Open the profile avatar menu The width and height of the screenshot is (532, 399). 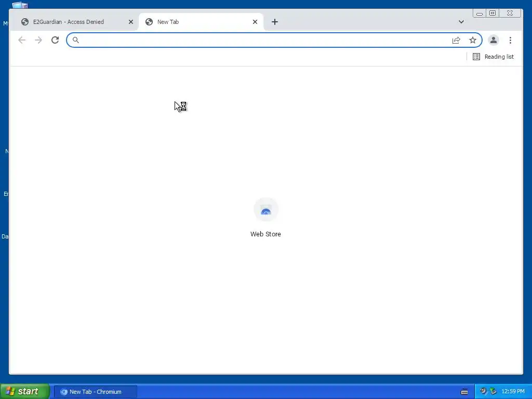click(x=494, y=40)
